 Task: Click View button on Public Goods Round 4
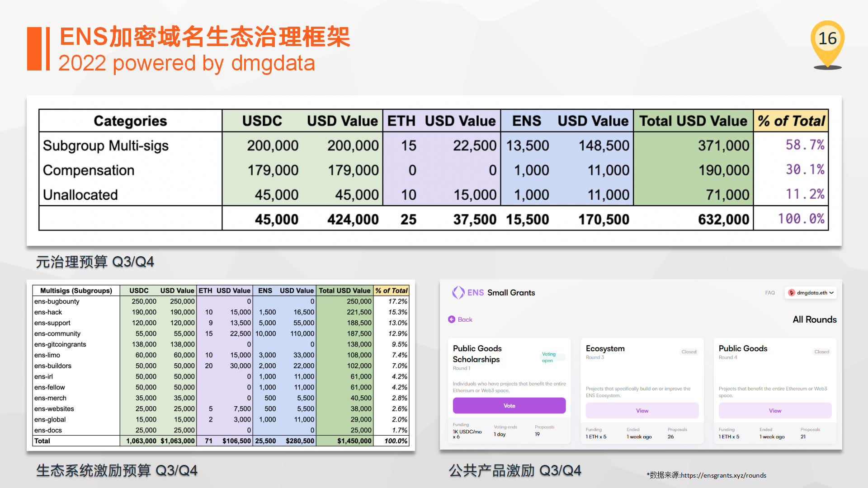775,411
